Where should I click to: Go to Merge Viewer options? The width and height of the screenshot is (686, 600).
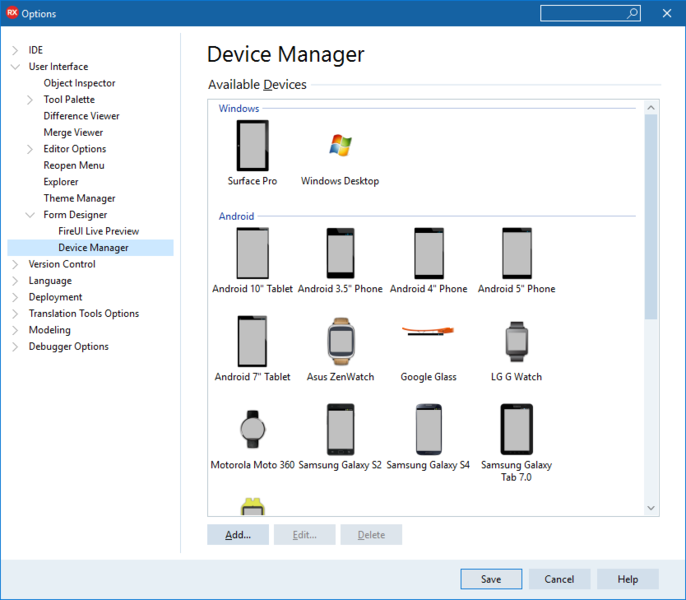[73, 133]
